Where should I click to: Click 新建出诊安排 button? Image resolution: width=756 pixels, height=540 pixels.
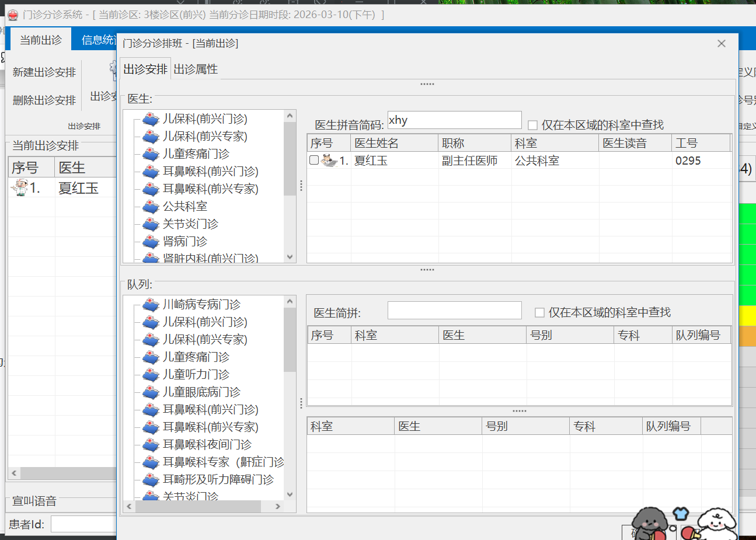pos(44,72)
